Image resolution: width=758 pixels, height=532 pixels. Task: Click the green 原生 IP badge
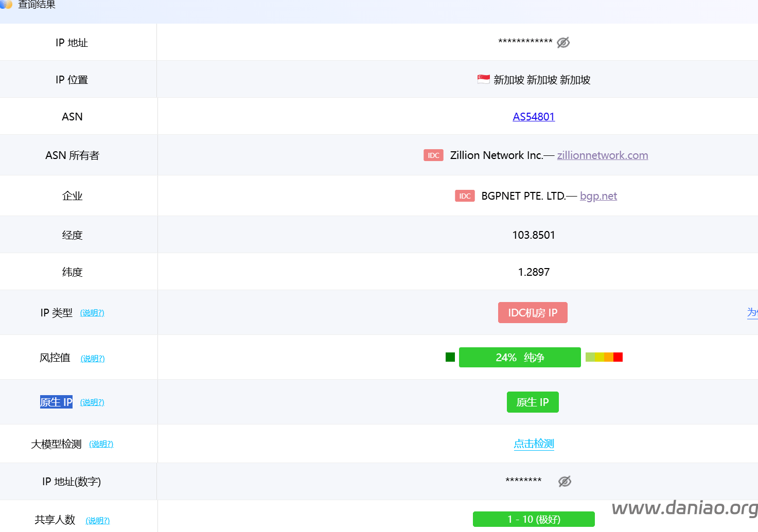pyautogui.click(x=533, y=402)
